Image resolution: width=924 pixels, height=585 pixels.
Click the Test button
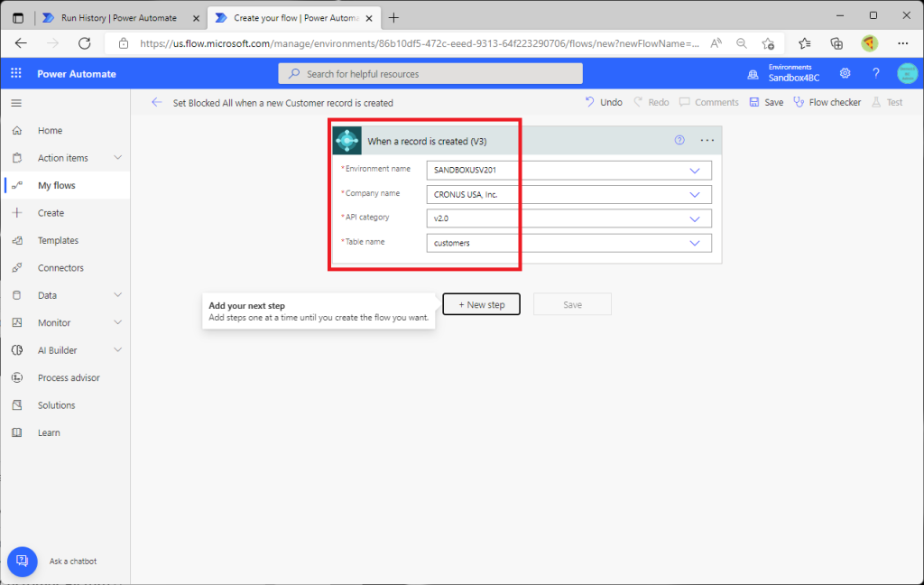pos(887,102)
